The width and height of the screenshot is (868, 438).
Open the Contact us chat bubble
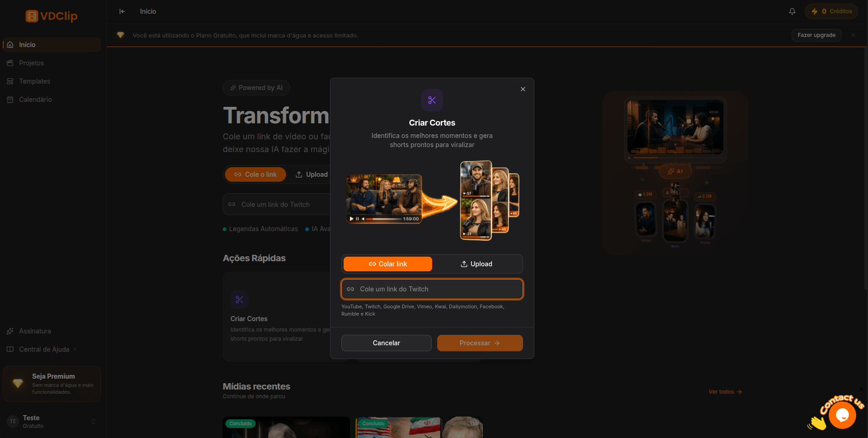842,415
